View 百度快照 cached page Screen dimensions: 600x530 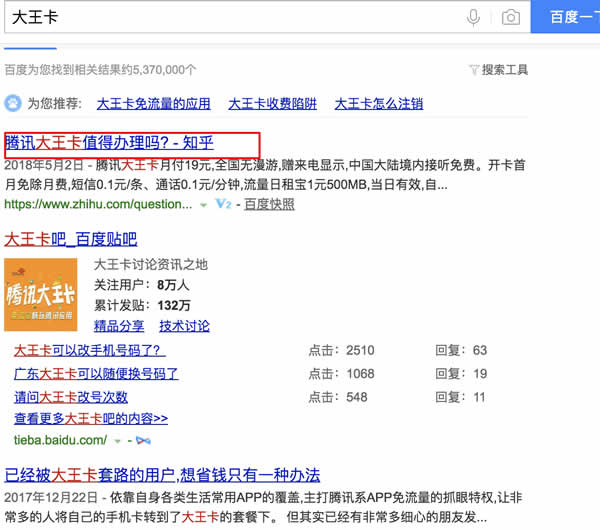pos(269,204)
